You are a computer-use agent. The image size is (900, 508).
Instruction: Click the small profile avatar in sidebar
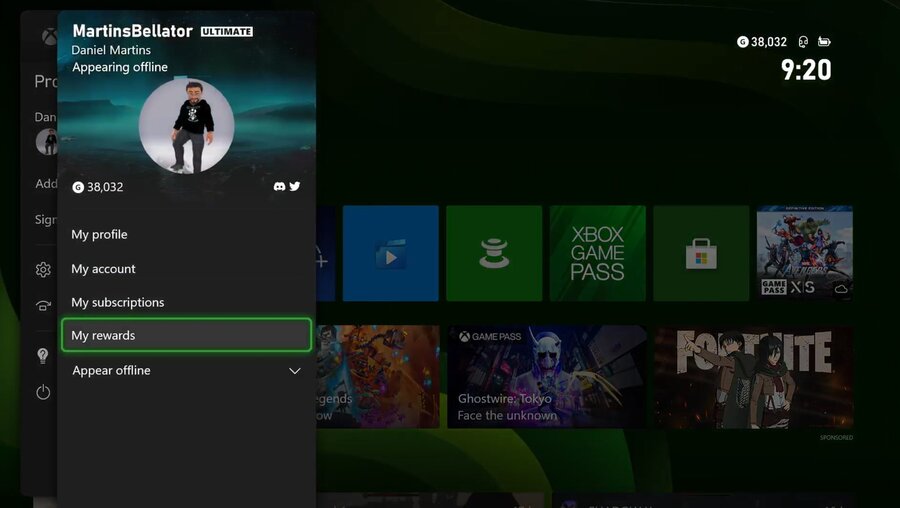click(46, 142)
